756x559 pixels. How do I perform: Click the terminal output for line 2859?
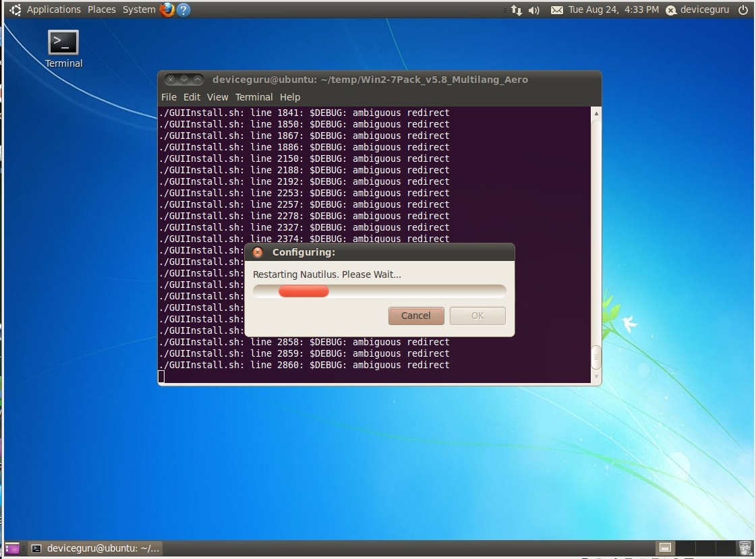coord(304,354)
